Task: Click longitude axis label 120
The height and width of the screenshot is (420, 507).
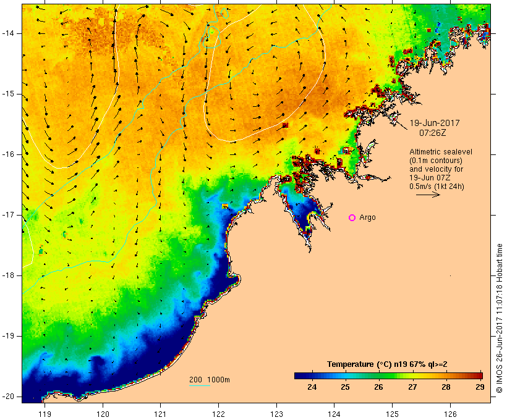Action: click(x=103, y=414)
